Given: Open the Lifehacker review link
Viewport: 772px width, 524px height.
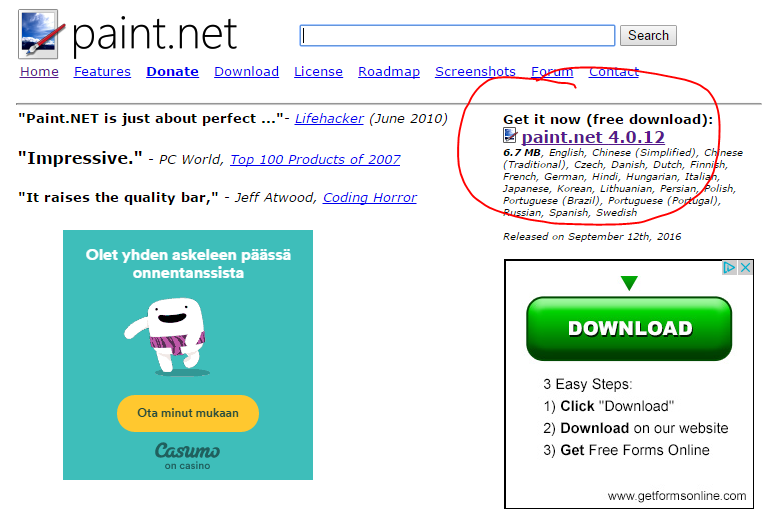Looking at the screenshot, I should pos(329,119).
